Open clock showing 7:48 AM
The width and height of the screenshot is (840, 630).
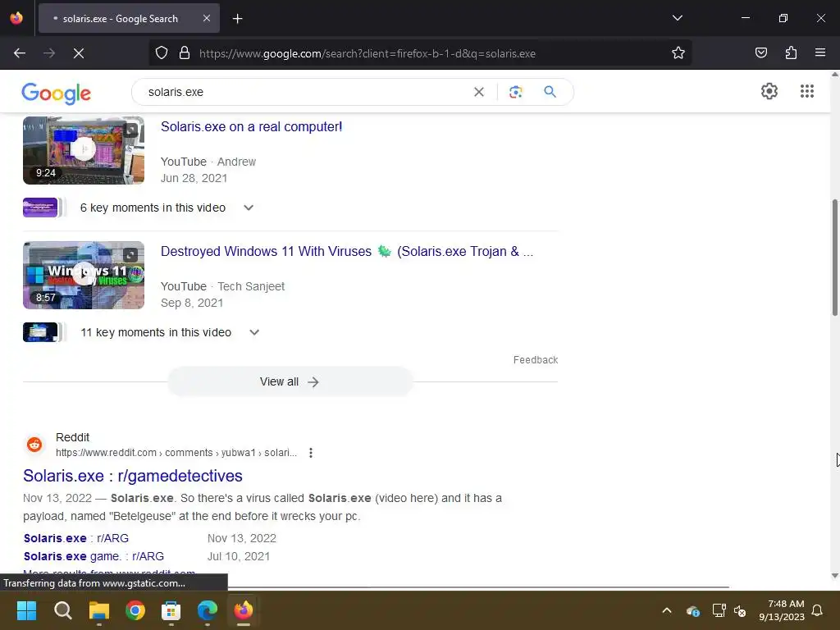tap(782, 610)
